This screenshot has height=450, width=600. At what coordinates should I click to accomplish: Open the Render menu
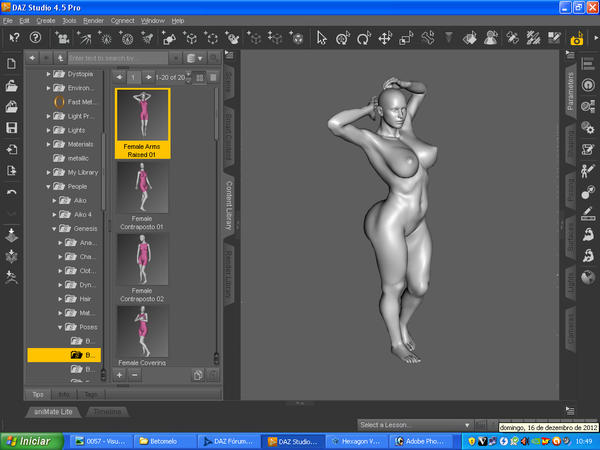pos(94,20)
